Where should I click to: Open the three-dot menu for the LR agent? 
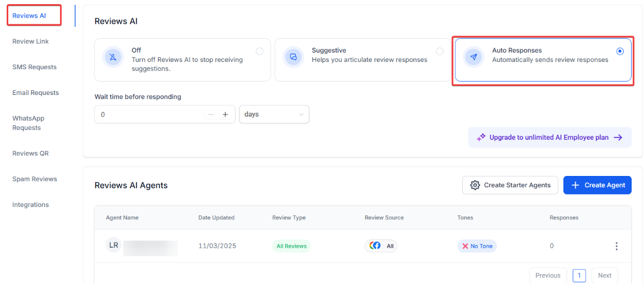tap(616, 246)
